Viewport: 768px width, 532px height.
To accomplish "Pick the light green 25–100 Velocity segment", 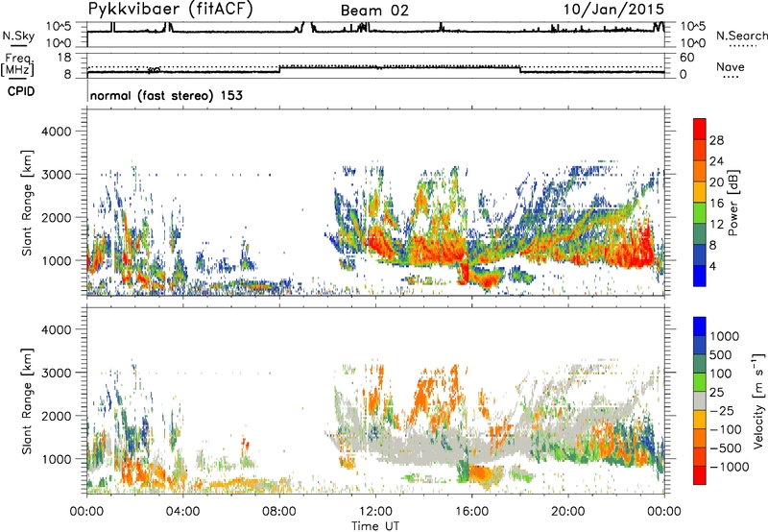I will pos(700,382).
